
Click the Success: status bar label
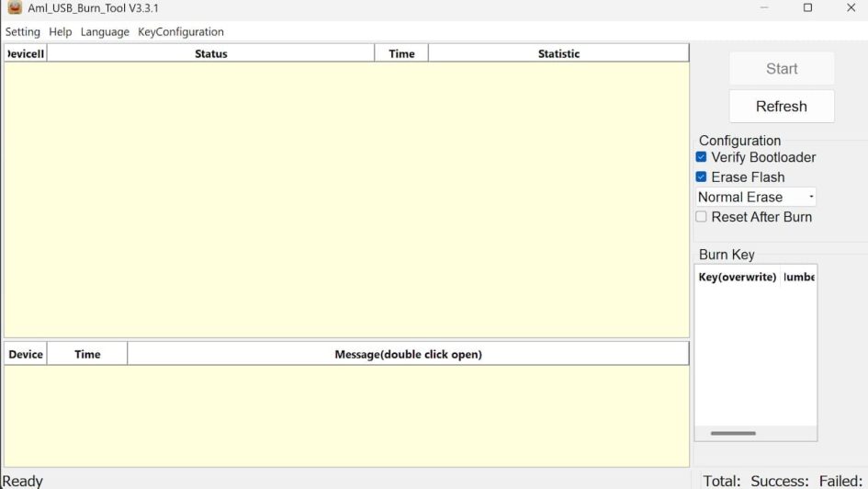click(780, 481)
